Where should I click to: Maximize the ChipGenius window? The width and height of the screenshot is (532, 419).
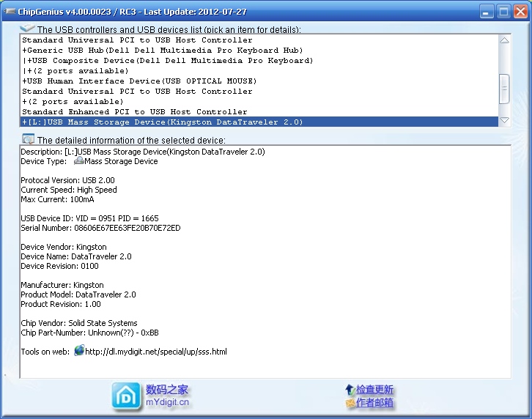point(503,11)
